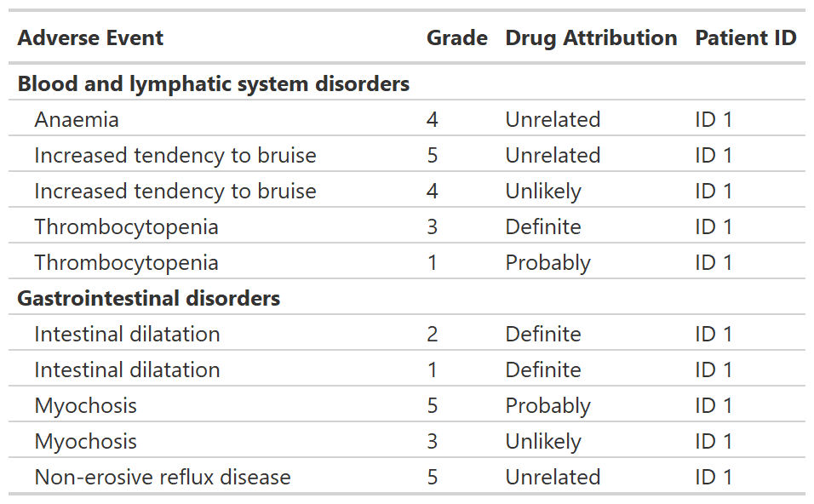The image size is (814, 504).
Task: Click the grade 4 value for Anaemia
Action: click(433, 120)
